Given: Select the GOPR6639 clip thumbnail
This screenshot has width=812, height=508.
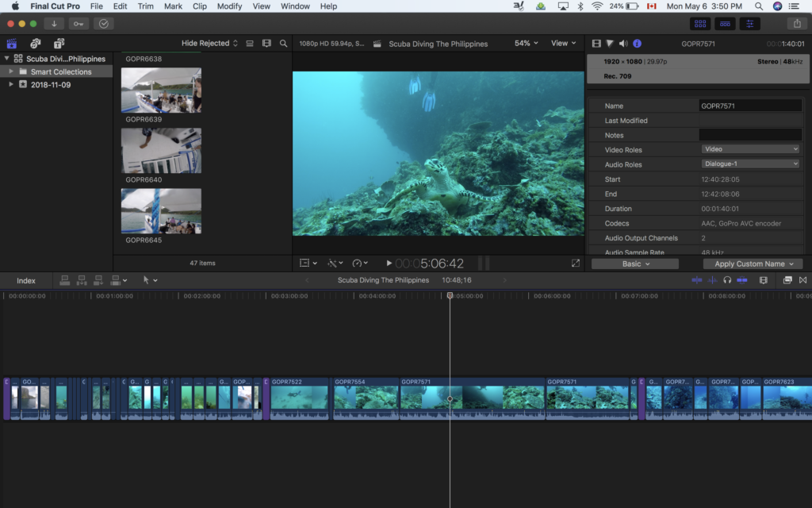Looking at the screenshot, I should pyautogui.click(x=161, y=90).
